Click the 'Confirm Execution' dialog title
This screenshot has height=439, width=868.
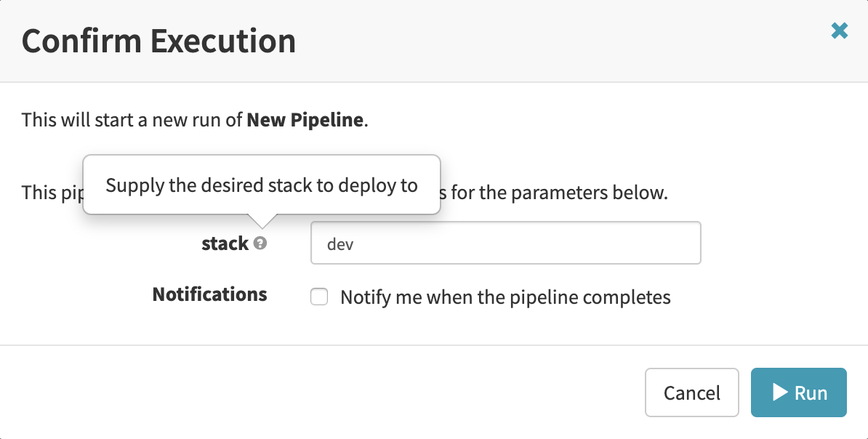158,41
